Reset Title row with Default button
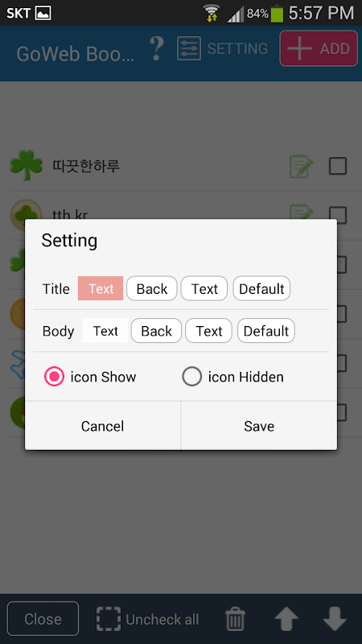This screenshot has height=644, width=362. coord(262,288)
